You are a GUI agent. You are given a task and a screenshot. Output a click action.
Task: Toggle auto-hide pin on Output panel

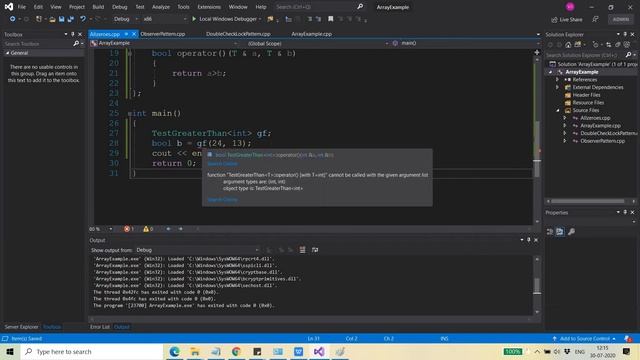[529, 240]
